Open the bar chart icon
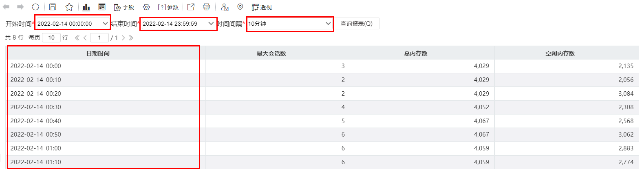The image size is (644, 172). coord(86,7)
